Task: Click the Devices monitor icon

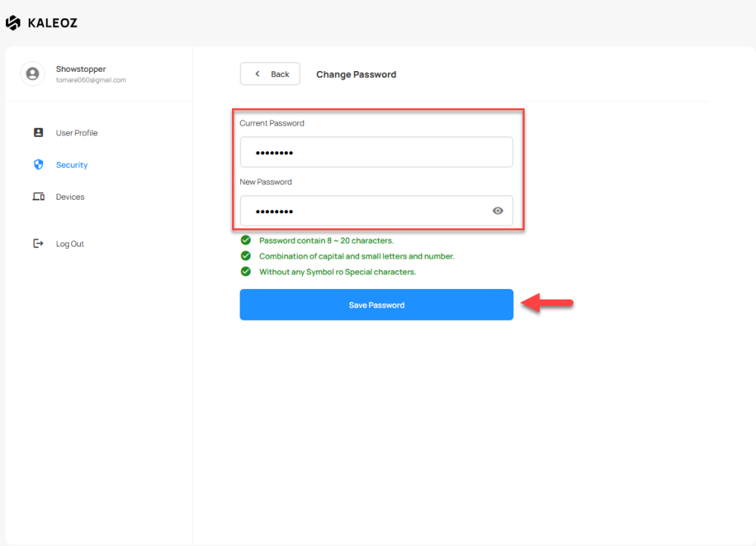Action: (39, 197)
